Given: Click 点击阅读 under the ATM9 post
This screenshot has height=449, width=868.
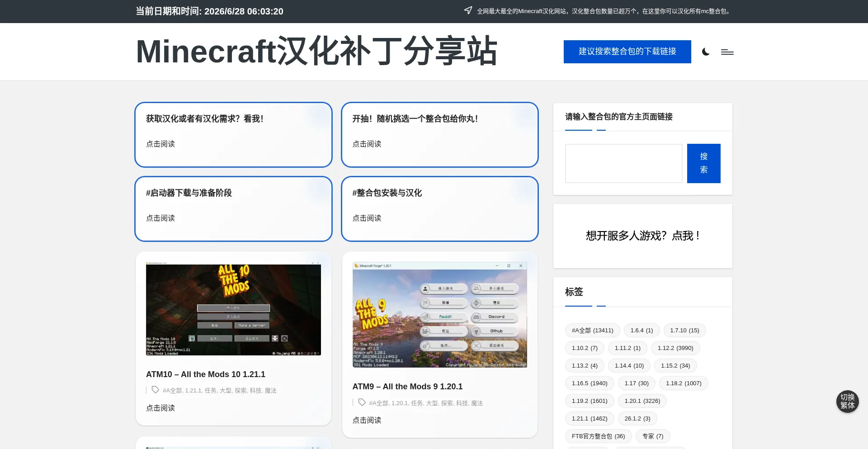Looking at the screenshot, I should (367, 420).
